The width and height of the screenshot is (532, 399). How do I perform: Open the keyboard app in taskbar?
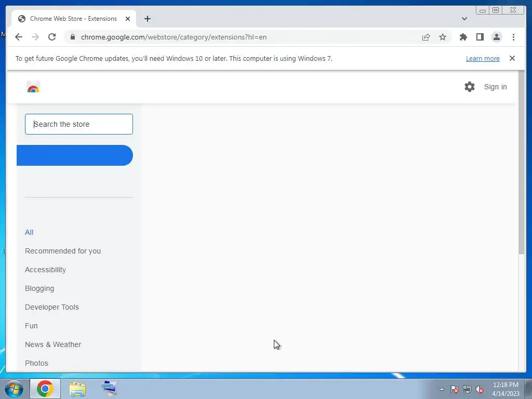(109, 389)
